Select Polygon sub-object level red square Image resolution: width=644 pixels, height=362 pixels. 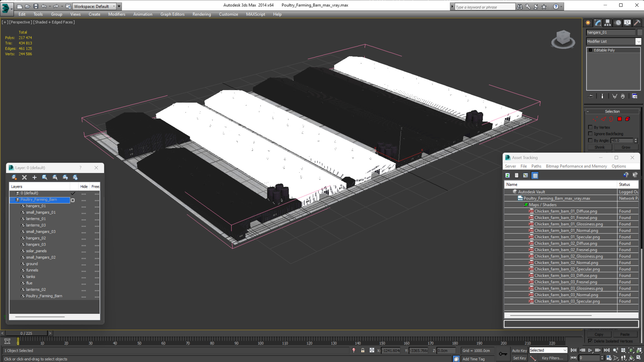coord(619,119)
